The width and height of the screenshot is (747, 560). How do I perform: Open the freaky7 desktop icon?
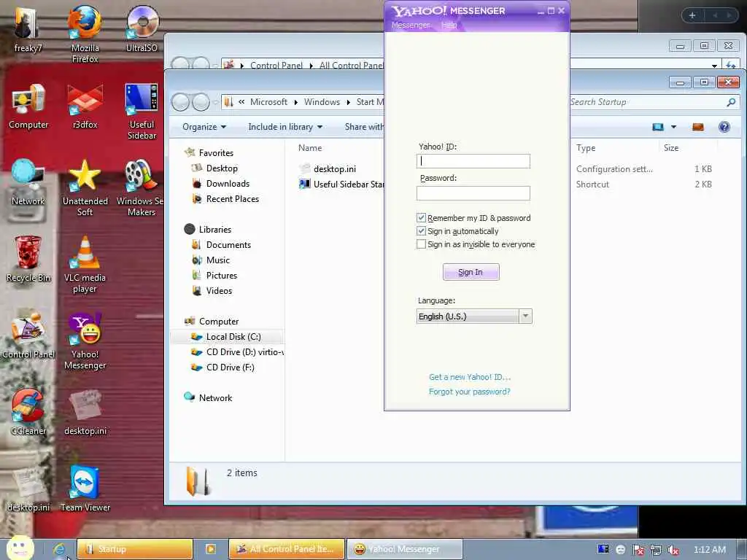coord(27,28)
